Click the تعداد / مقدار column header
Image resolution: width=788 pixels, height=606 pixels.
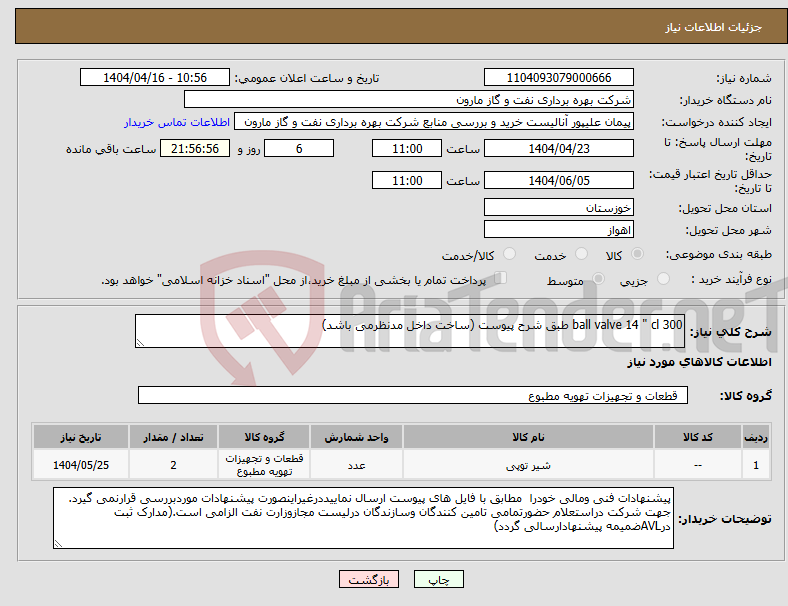pyautogui.click(x=173, y=437)
